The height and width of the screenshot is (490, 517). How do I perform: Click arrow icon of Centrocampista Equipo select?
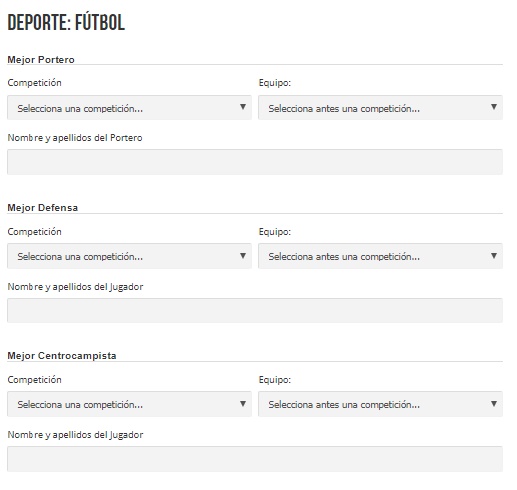point(494,404)
